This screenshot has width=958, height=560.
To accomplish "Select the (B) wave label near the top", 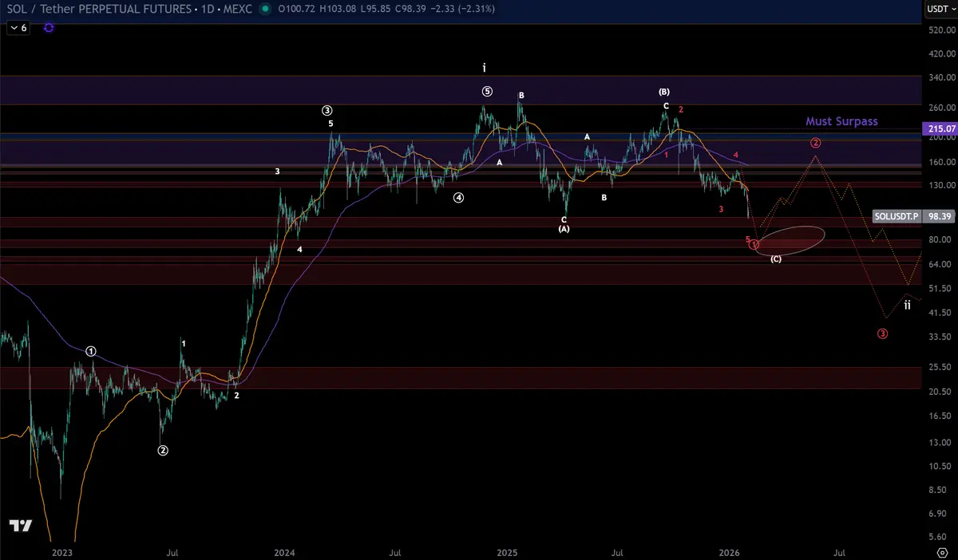I will click(664, 92).
